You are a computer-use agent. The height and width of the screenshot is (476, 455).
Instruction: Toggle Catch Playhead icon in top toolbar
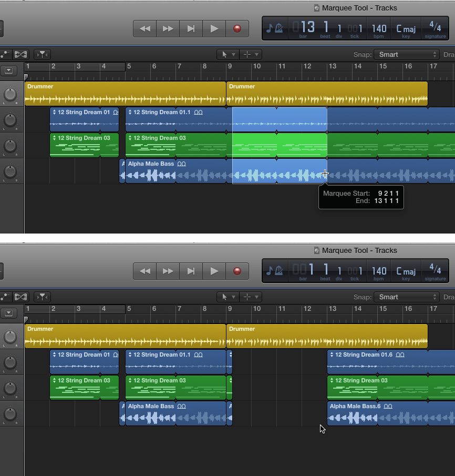click(x=42, y=55)
